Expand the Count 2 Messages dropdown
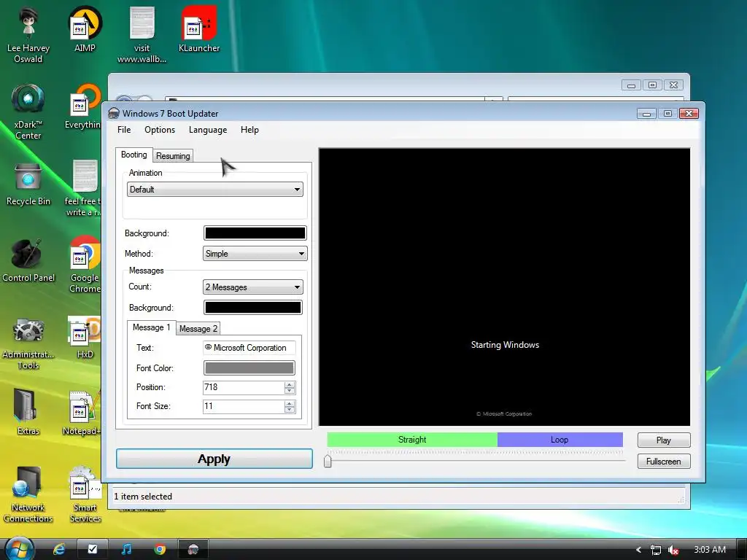 252,287
